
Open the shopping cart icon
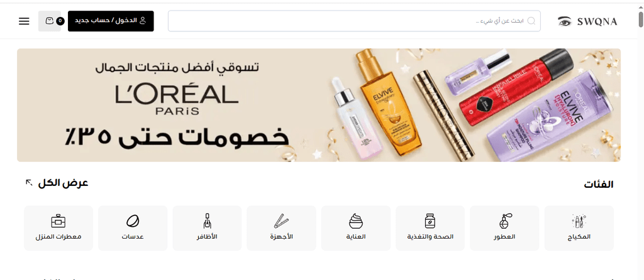50,21
